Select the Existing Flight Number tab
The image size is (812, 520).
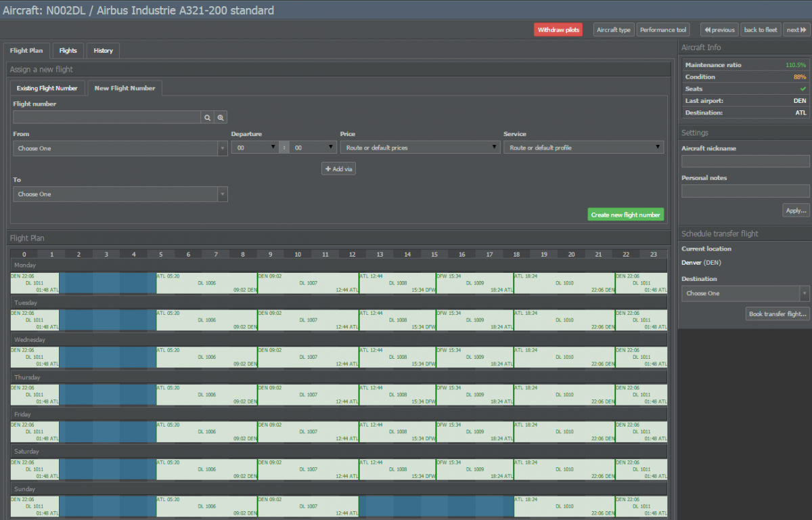[47, 88]
